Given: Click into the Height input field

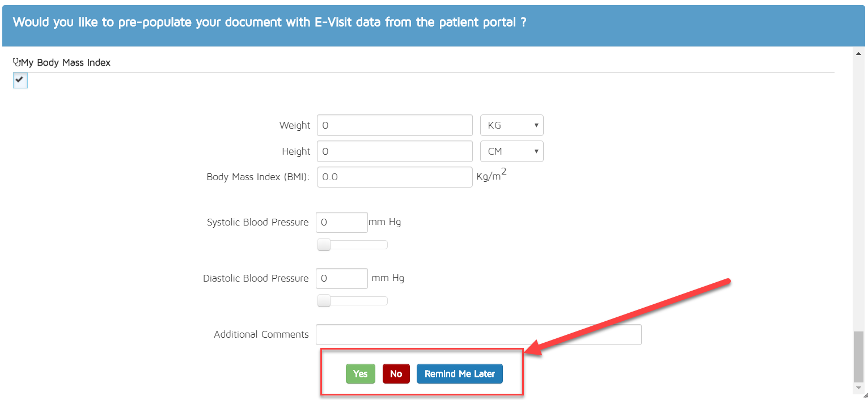Looking at the screenshot, I should pyautogui.click(x=395, y=151).
